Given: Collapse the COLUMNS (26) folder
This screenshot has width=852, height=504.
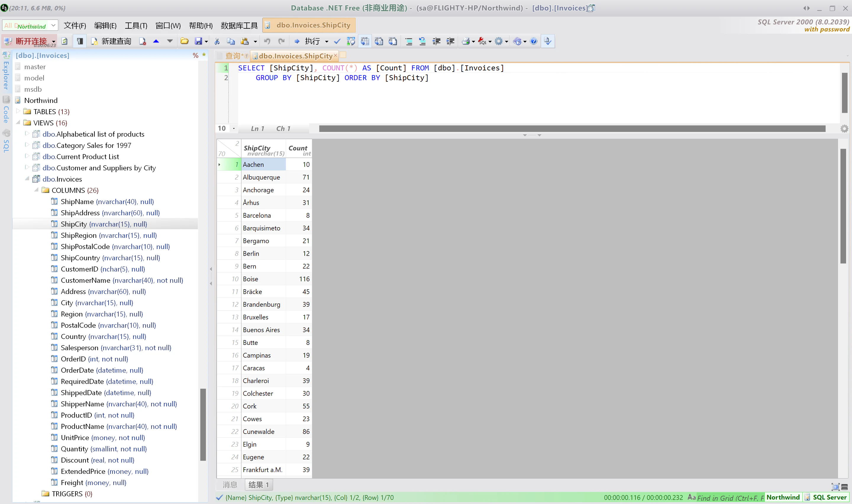Looking at the screenshot, I should tap(36, 190).
